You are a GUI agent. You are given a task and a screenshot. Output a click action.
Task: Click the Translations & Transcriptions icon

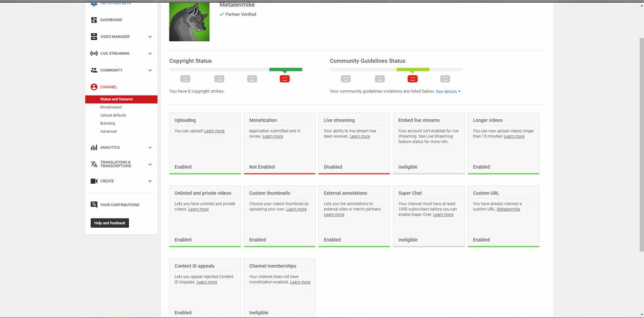94,164
